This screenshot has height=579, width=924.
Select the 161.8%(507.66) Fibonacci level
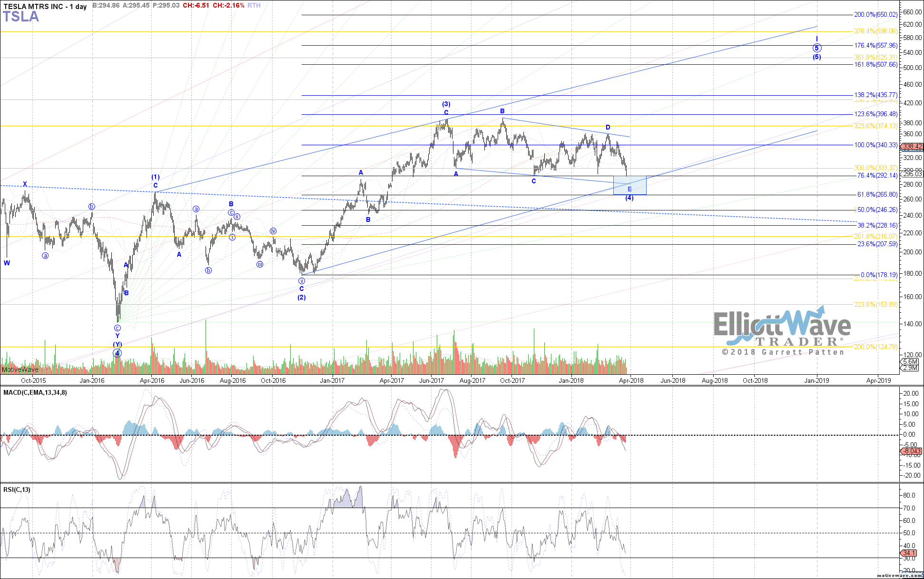[x=875, y=65]
